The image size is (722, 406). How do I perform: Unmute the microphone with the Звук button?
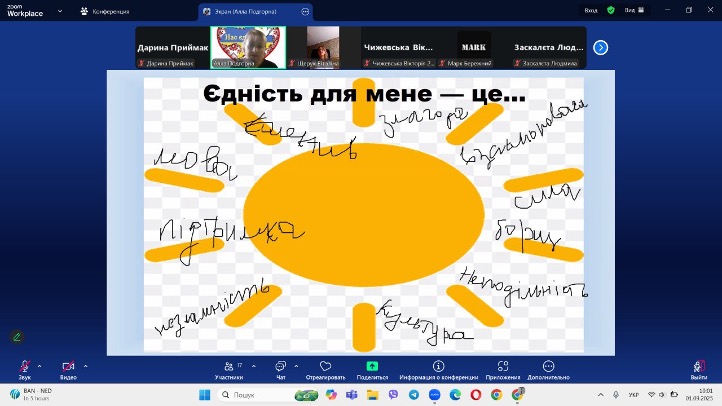pyautogui.click(x=24, y=367)
